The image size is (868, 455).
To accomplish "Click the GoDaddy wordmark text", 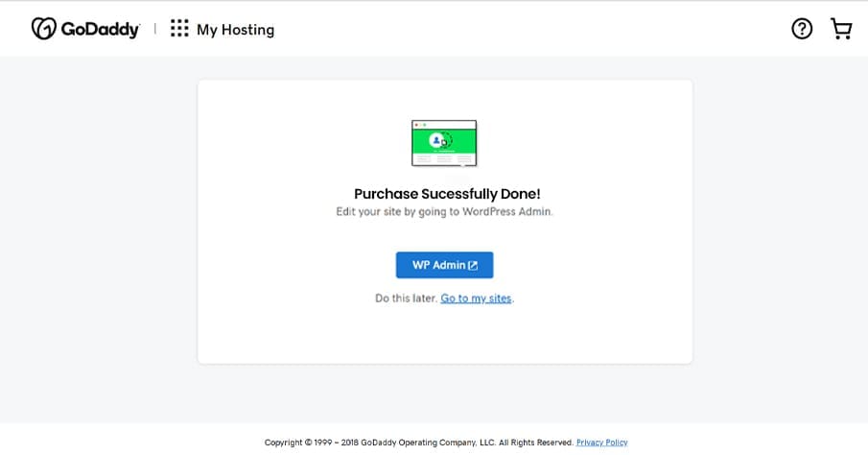I will tap(100, 30).
